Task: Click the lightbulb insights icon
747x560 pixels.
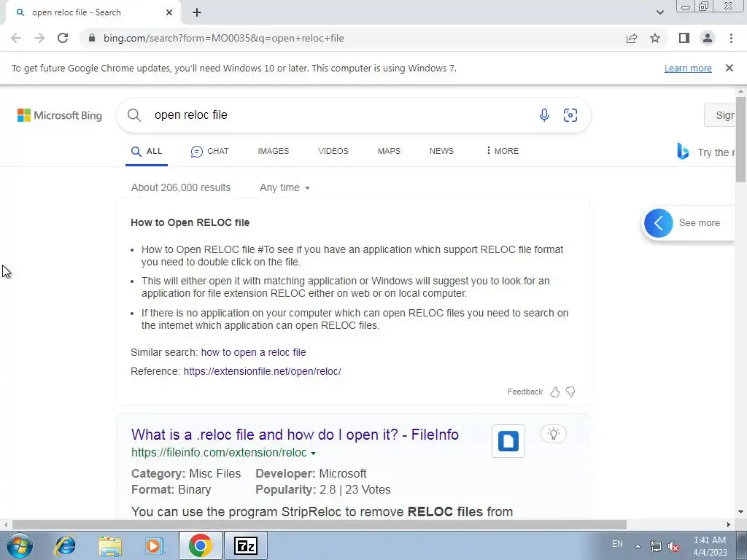Action: coord(553,434)
